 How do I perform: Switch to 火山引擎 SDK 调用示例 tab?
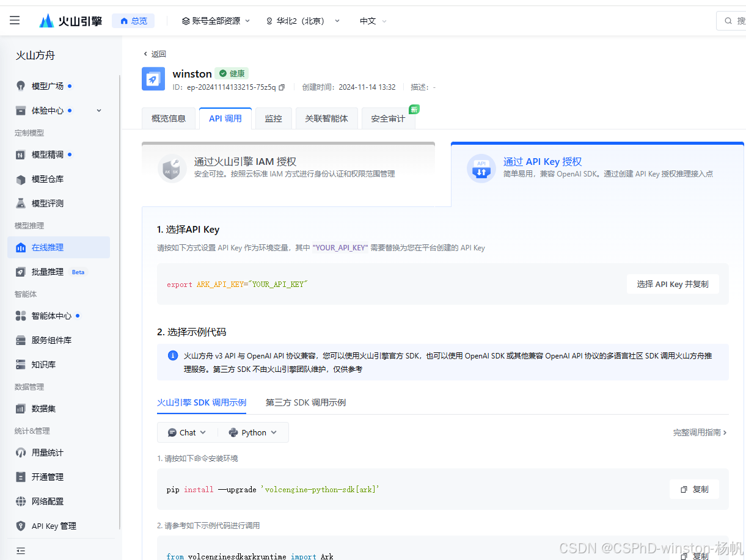(x=202, y=402)
